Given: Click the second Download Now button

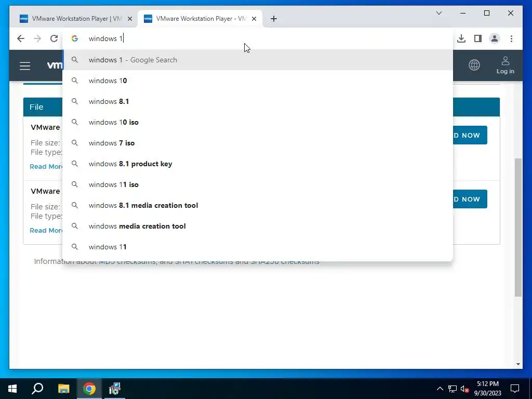Looking at the screenshot, I should (470, 199).
